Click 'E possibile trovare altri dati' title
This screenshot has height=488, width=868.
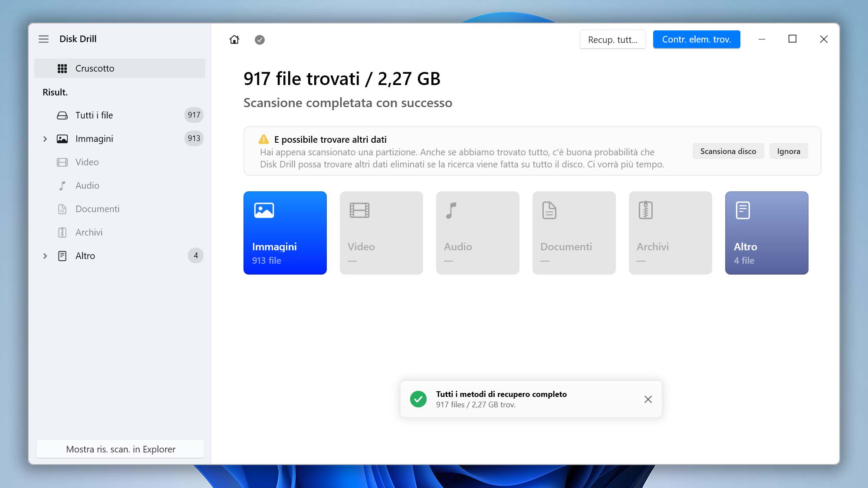click(x=330, y=140)
